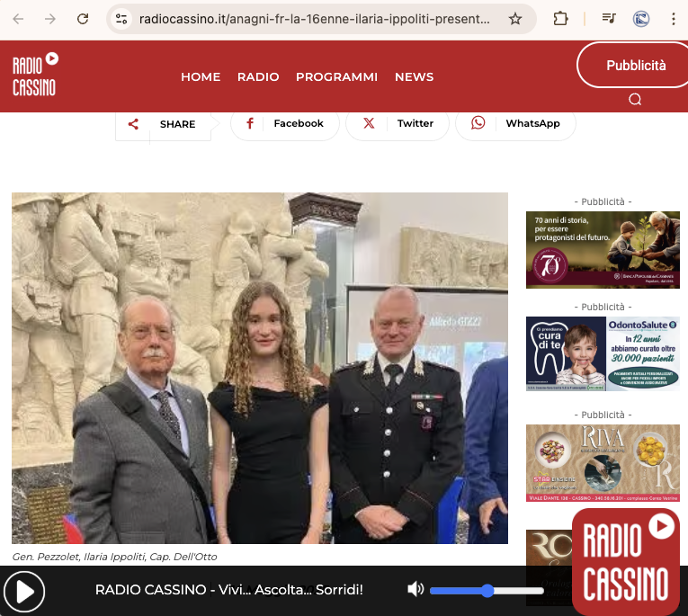
Task: Open the browser profile avatar
Action: coord(641,19)
